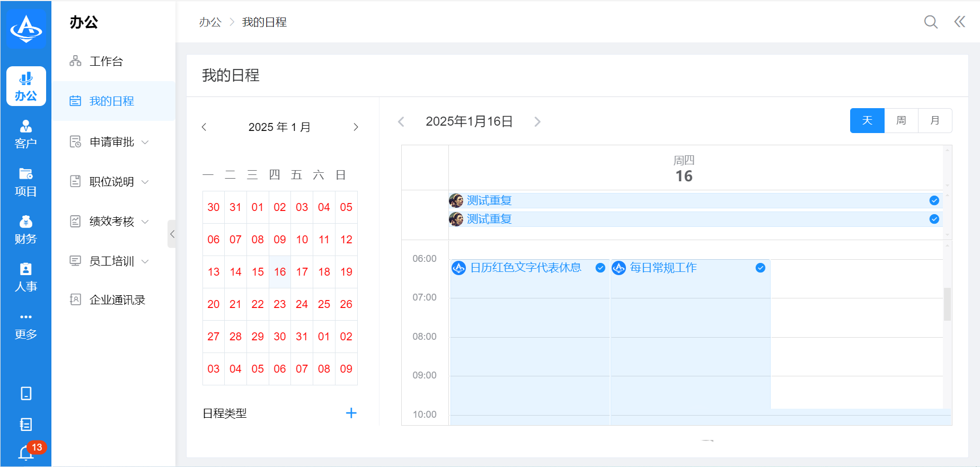Viewport: 980px width, 467px height.
Task: Add a new 日程类型 with plus icon
Action: point(351,413)
